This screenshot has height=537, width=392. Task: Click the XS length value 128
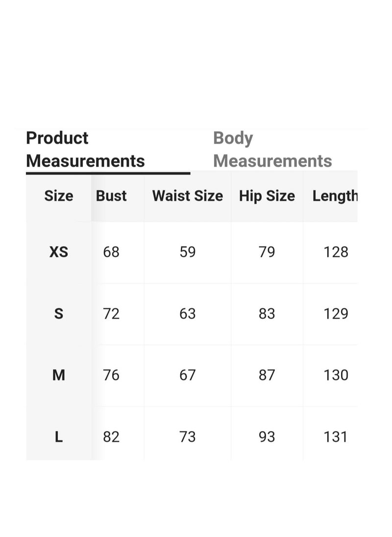(x=336, y=252)
